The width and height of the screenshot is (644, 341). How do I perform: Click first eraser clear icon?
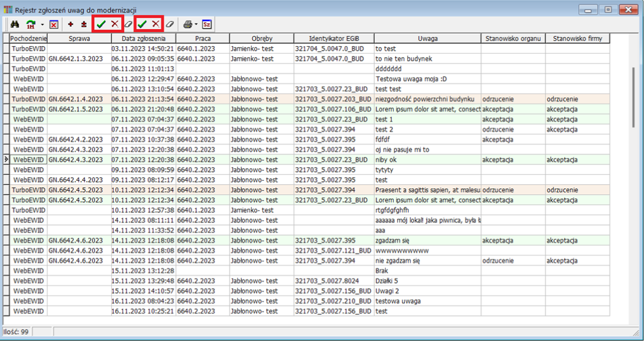pos(128,24)
